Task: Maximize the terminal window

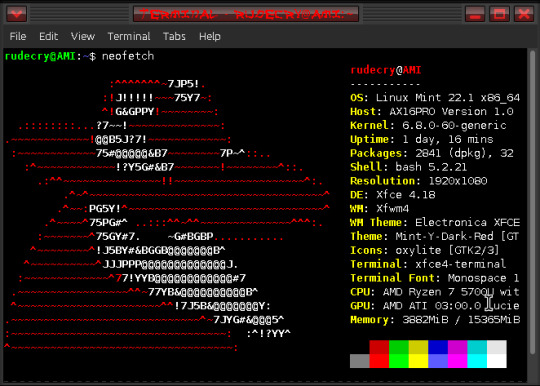Action: point(500,14)
